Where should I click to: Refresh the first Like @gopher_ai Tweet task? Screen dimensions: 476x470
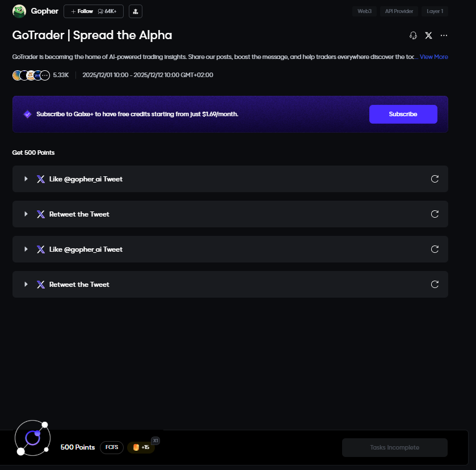(435, 179)
